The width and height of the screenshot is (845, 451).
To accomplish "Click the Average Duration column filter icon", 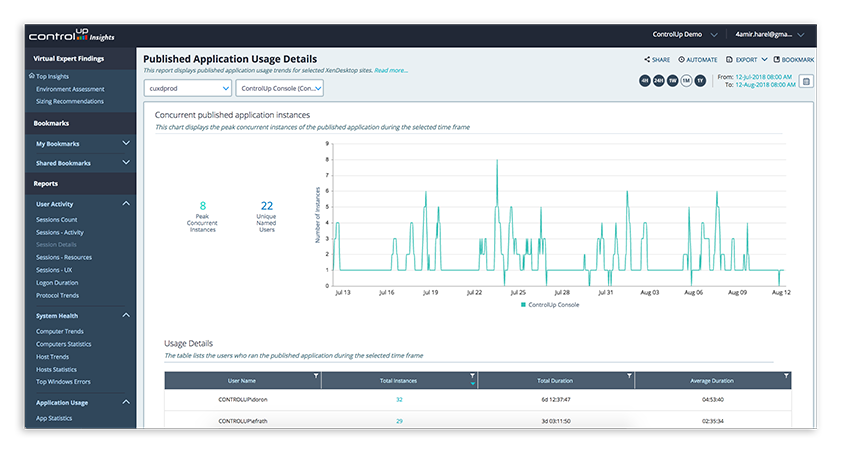I will click(x=786, y=376).
